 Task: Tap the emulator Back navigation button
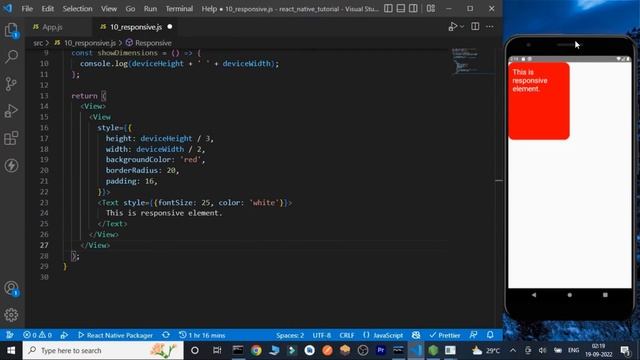(533, 295)
